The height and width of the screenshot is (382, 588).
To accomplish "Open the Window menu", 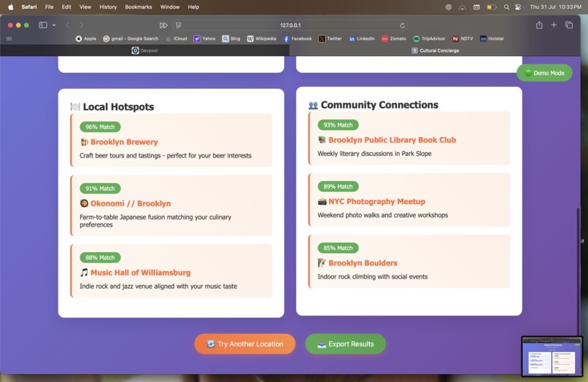I will 170,7.
